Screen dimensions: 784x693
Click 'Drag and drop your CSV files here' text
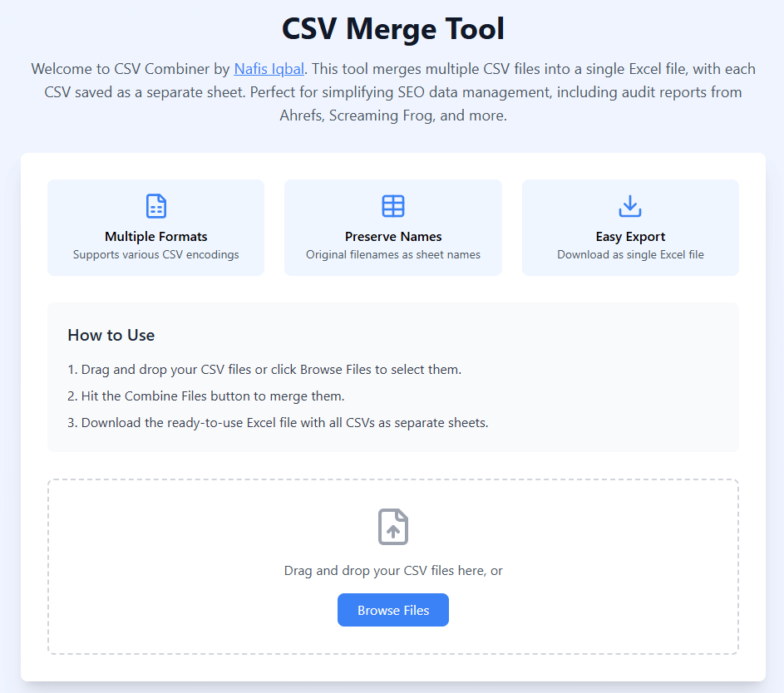[393, 571]
